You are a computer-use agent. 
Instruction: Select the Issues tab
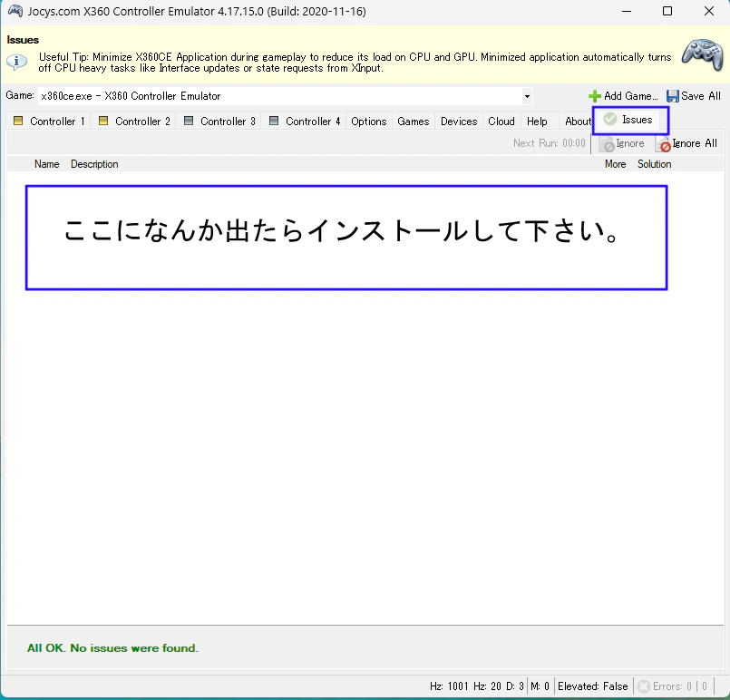(x=630, y=120)
